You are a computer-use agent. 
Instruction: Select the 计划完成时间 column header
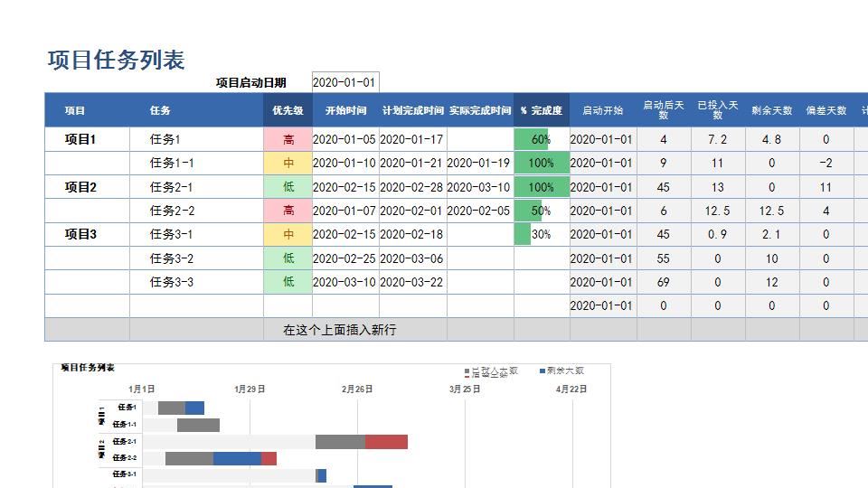(x=413, y=110)
